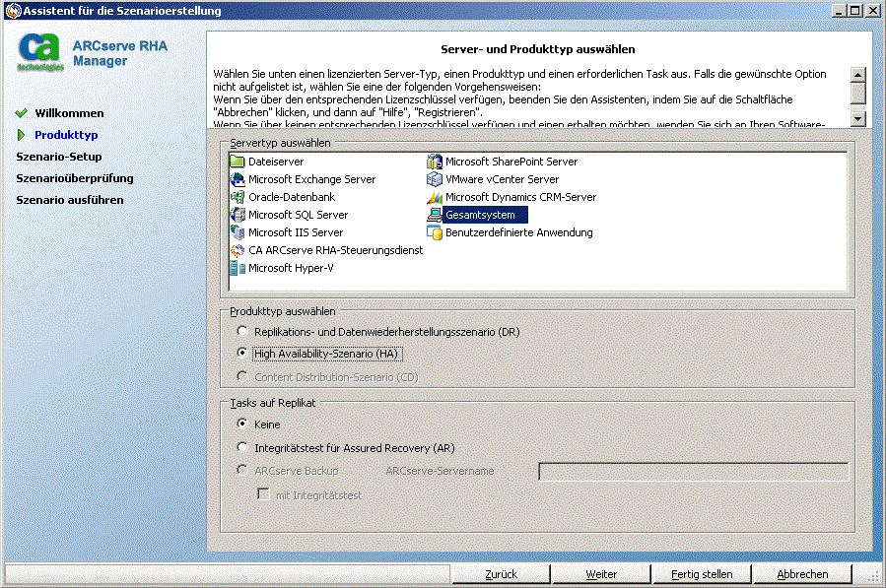Click the description scroll down arrow
The width and height of the screenshot is (886, 588).
857,118
